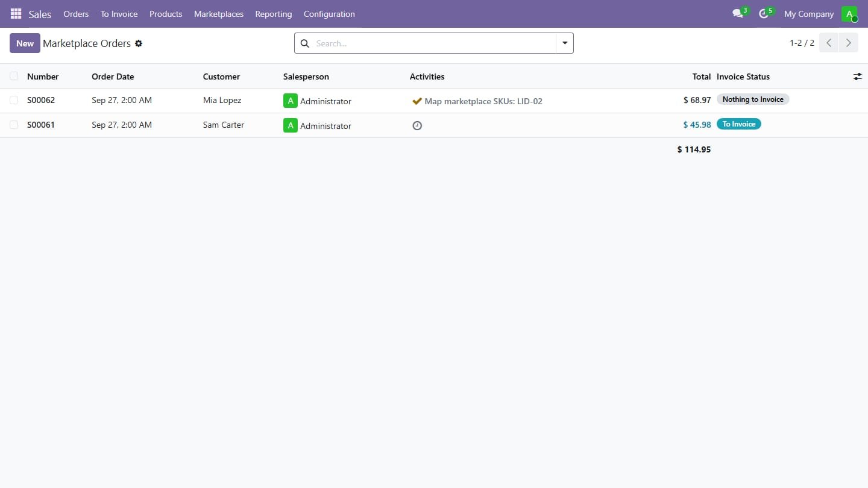
Task: Open the Configuration menu
Action: pyautogui.click(x=329, y=14)
